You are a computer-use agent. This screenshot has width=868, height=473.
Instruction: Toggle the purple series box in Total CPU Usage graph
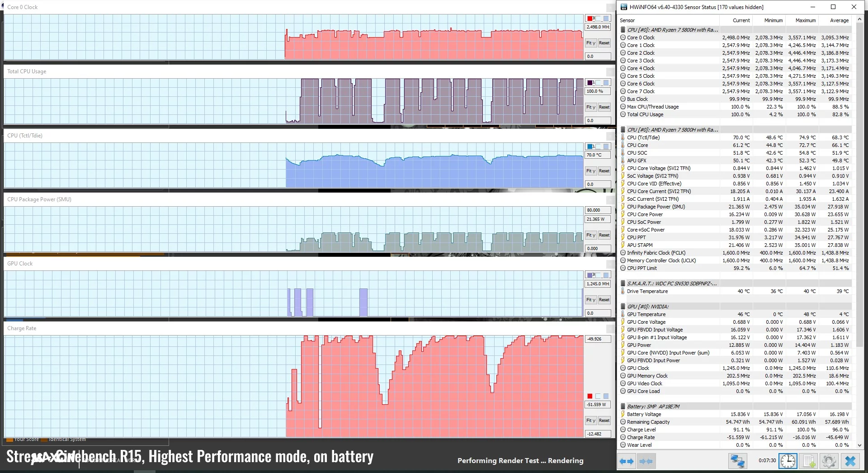(x=589, y=83)
